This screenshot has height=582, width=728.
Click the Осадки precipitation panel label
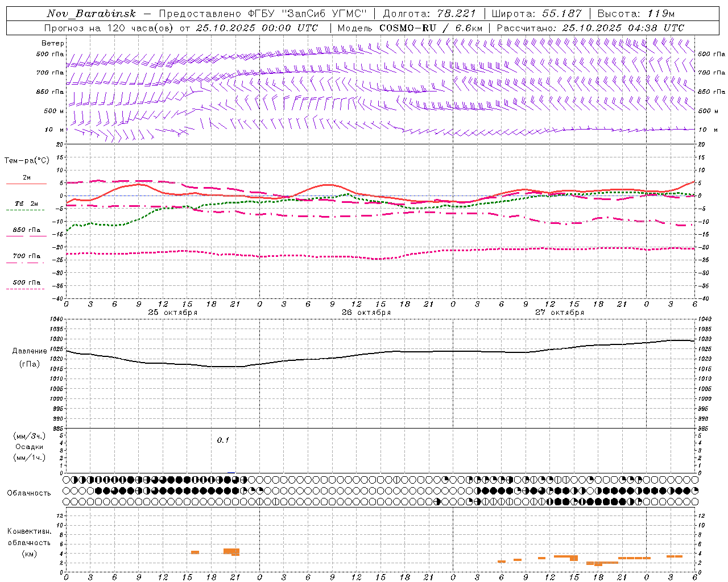pyautogui.click(x=30, y=447)
